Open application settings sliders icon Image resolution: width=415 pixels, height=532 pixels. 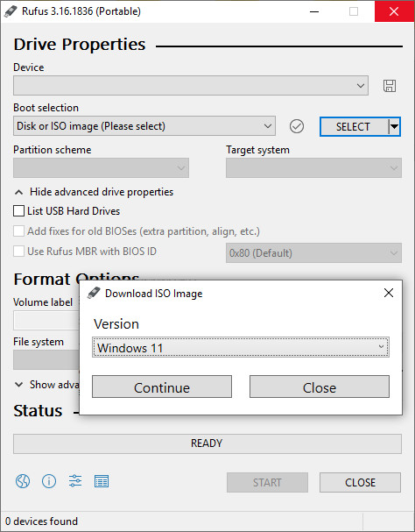click(75, 481)
